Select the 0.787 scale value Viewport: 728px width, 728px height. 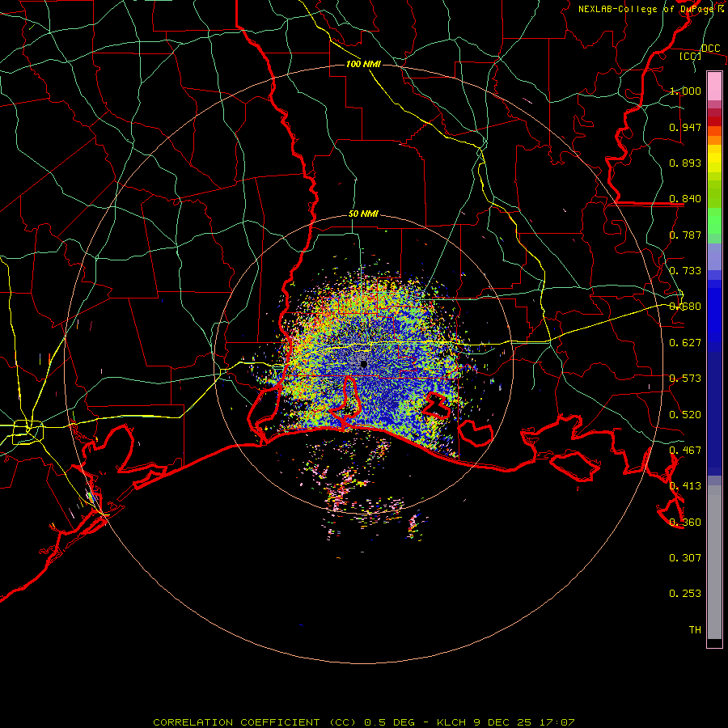point(685,235)
